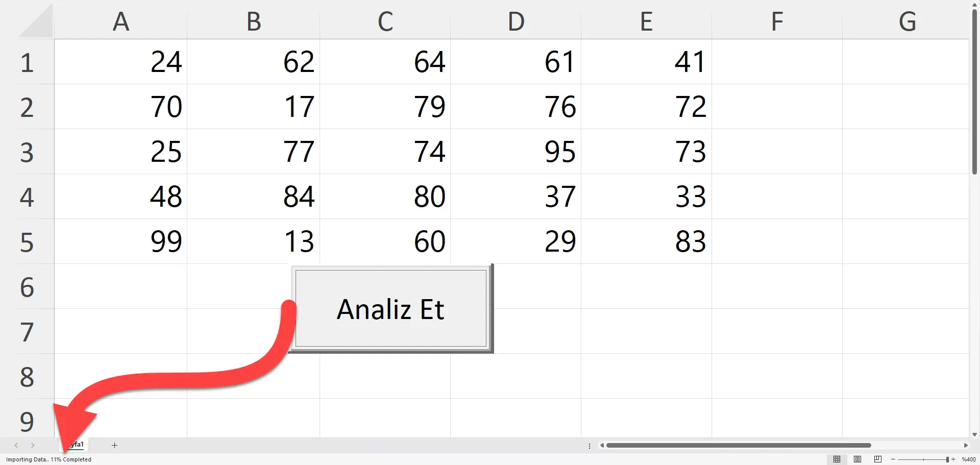The height and width of the screenshot is (465, 980).
Task: Switch to Normal view icon
Action: tap(837, 459)
